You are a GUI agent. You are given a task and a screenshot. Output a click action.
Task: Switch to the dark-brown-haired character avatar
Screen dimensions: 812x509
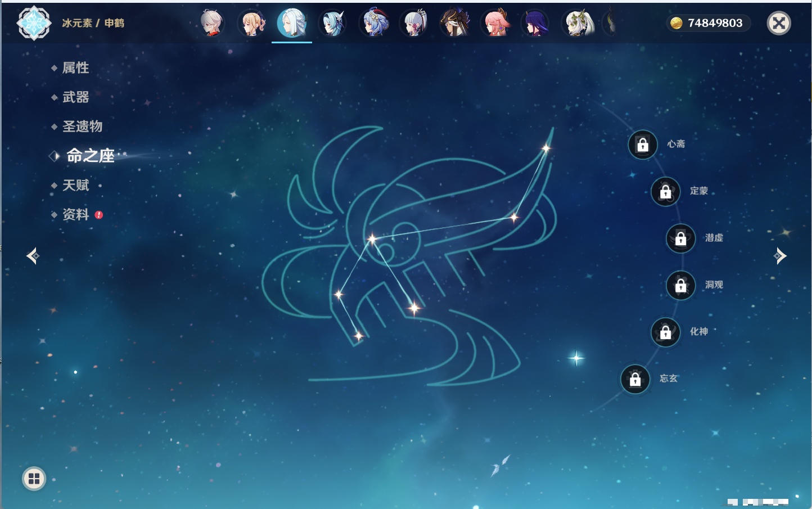click(x=454, y=23)
